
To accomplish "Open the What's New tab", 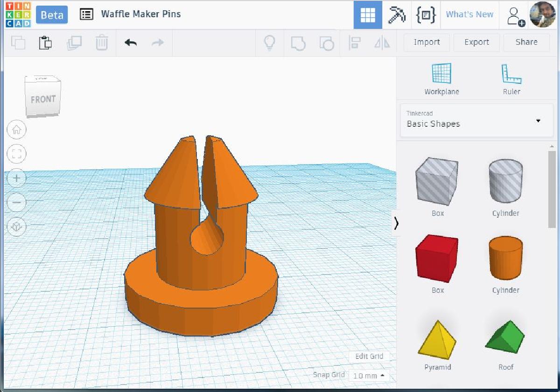I will pyautogui.click(x=469, y=14).
